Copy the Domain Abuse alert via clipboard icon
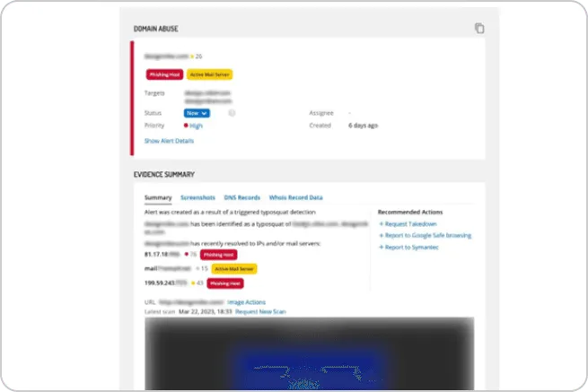The height and width of the screenshot is (392, 588). point(479,29)
